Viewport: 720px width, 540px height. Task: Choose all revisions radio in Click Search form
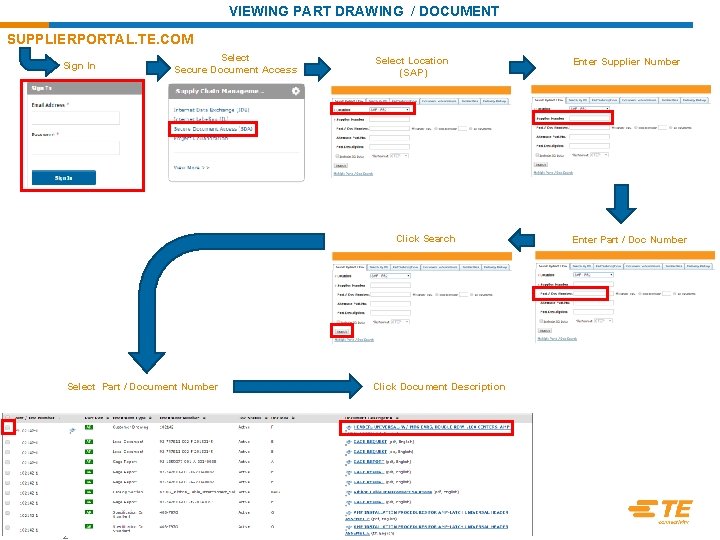471,294
